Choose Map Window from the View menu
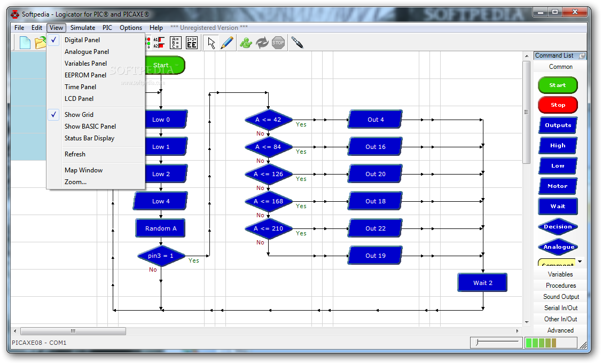 click(x=96, y=170)
